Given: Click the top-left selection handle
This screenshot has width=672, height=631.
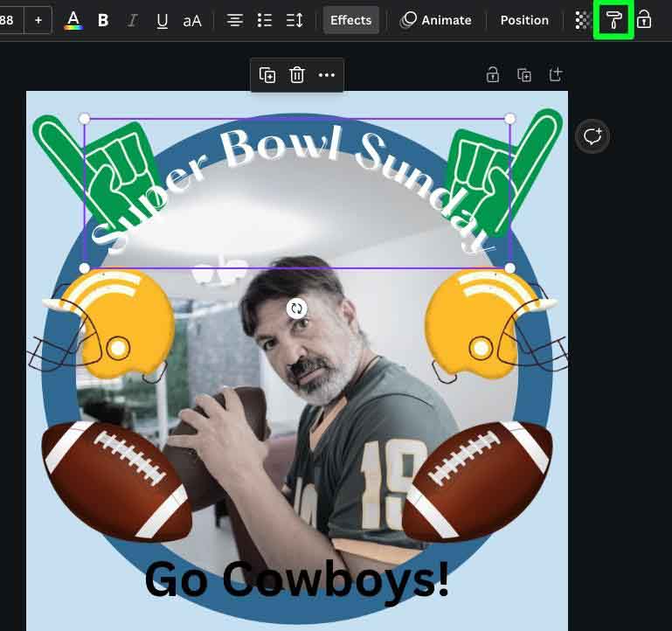Looking at the screenshot, I should coord(85,118).
